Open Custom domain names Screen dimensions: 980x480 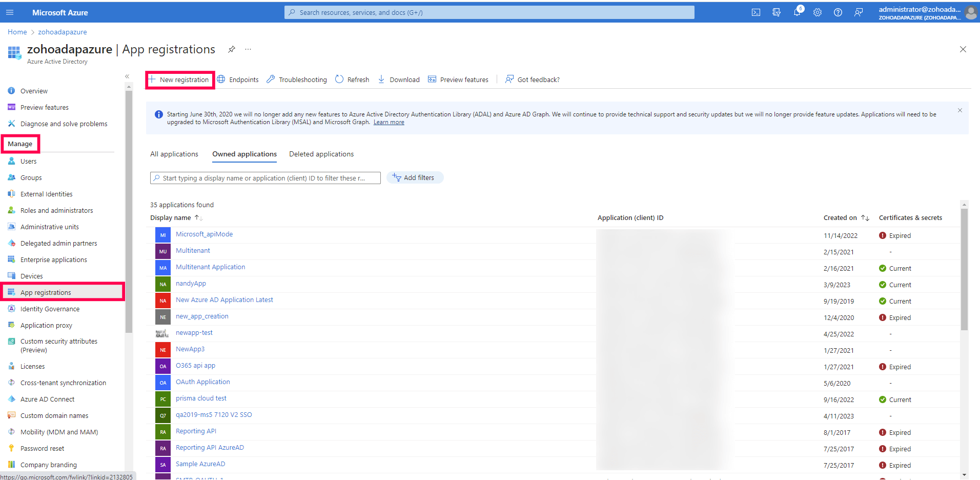tap(54, 415)
